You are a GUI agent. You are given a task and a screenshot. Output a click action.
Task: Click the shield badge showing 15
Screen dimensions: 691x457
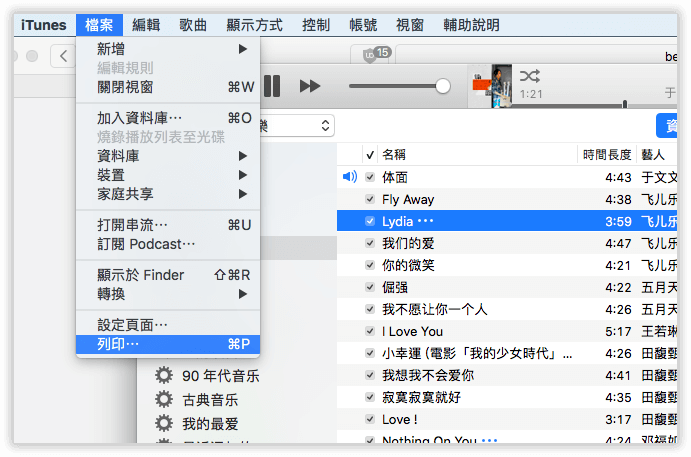[376, 54]
